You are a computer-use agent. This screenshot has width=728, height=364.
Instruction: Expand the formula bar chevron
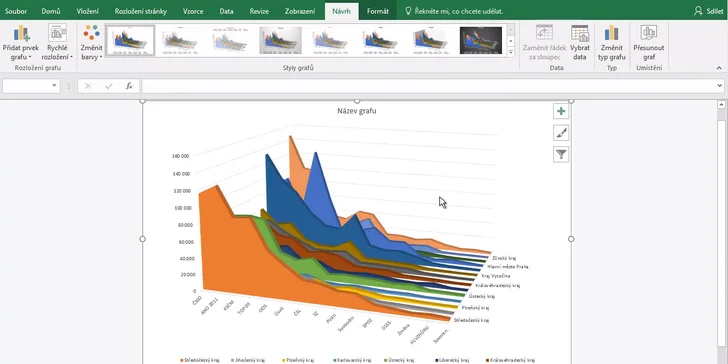(720, 86)
